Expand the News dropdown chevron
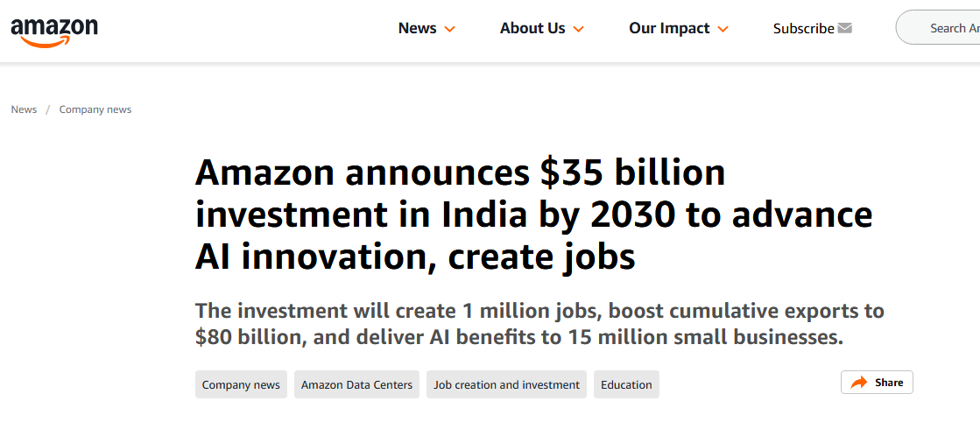 click(450, 29)
